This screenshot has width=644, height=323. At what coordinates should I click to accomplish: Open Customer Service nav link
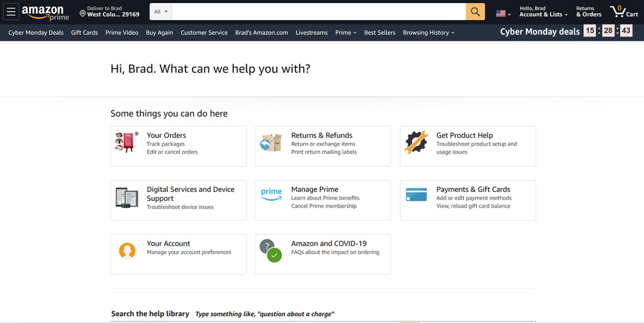[x=204, y=33]
